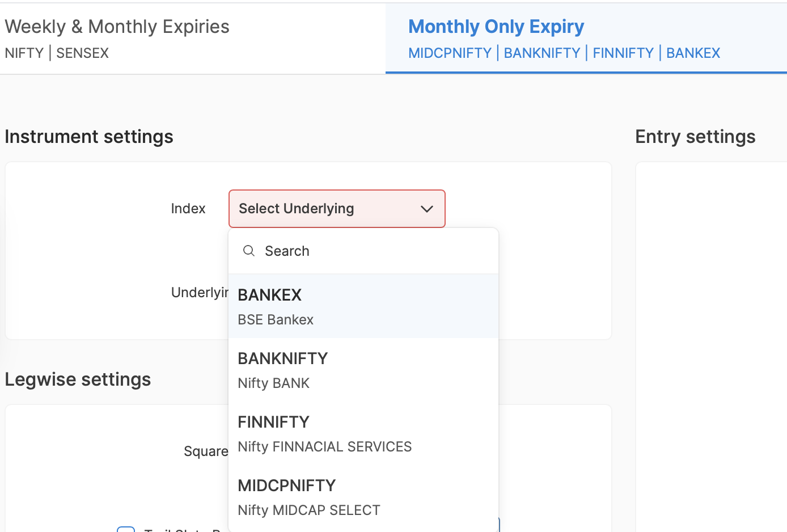Switch to Weekly & Monthly Expiries tab
The width and height of the screenshot is (787, 532).
[192, 39]
